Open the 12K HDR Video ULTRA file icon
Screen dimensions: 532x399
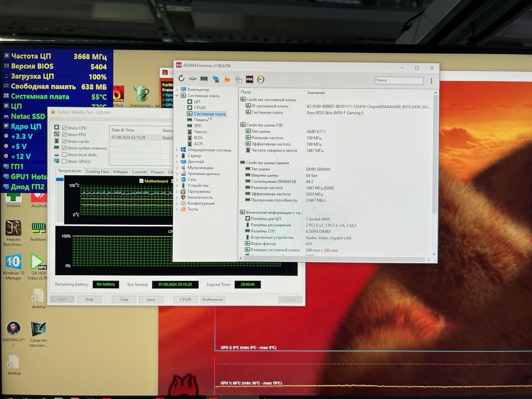tap(38, 267)
